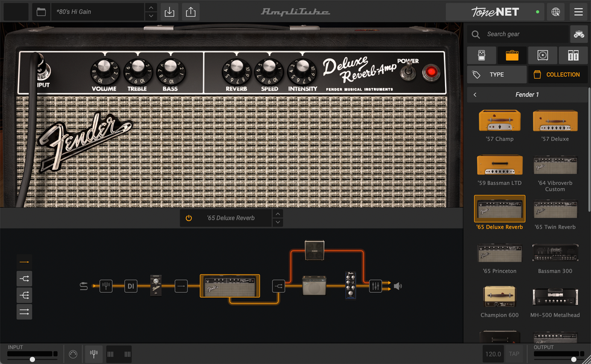Viewport: 591px width, 364px height.
Task: Click up arrow beside '65 Deluxe Reverb
Action: pyautogui.click(x=277, y=214)
